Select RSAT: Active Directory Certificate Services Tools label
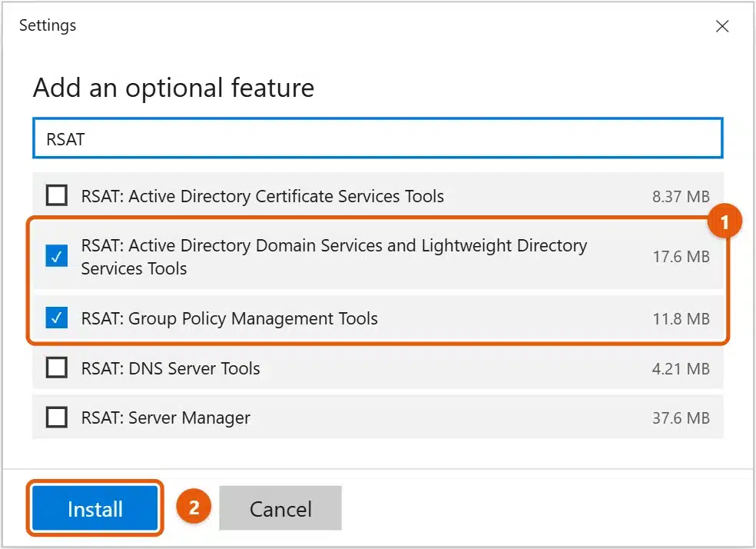 [x=262, y=196]
